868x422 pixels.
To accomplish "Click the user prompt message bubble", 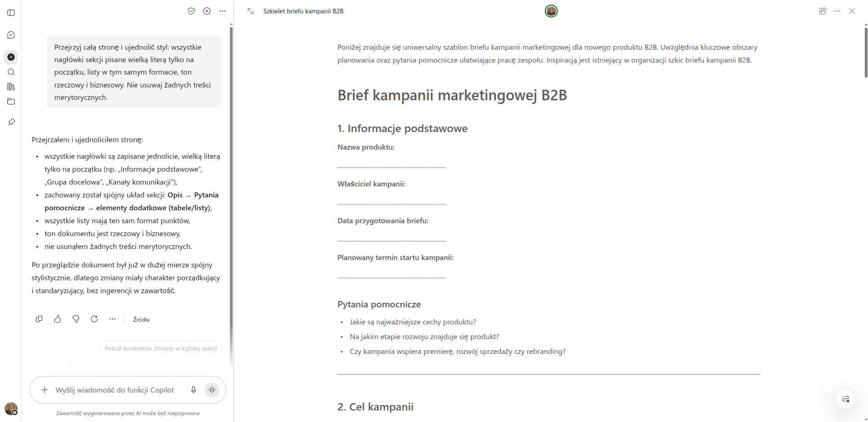I will pos(134,72).
